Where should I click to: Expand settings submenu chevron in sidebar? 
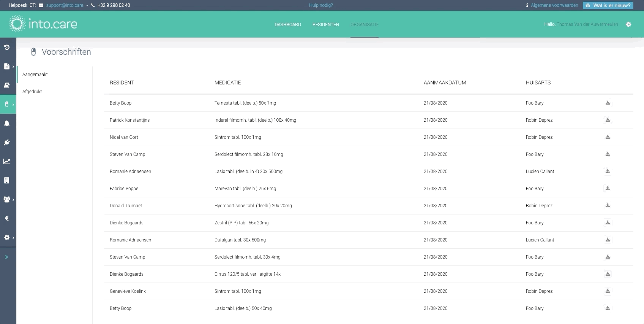pyautogui.click(x=13, y=238)
